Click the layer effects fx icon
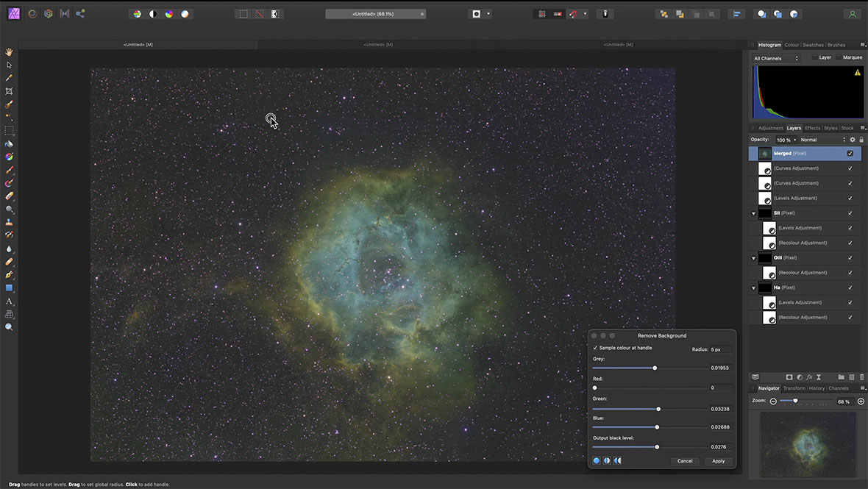The image size is (868, 489). coord(809,377)
